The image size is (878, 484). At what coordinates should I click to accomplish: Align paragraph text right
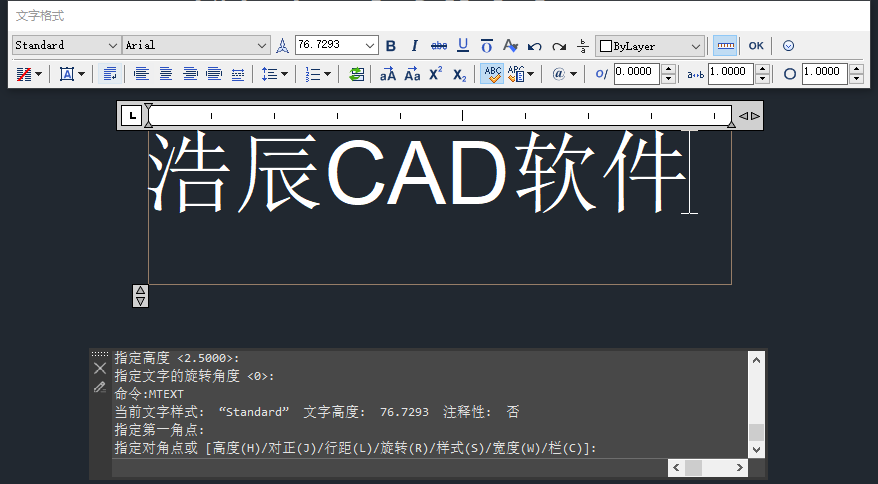[x=190, y=74]
